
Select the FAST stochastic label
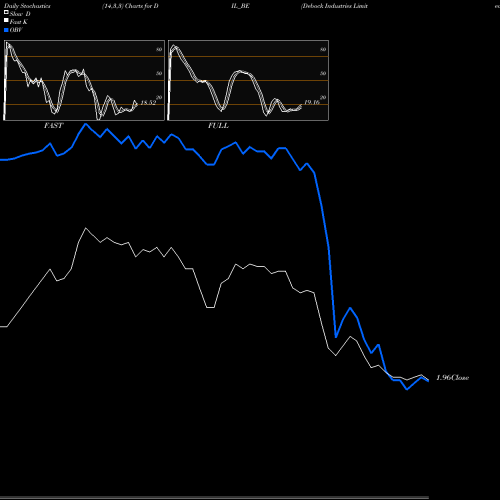coord(53,126)
